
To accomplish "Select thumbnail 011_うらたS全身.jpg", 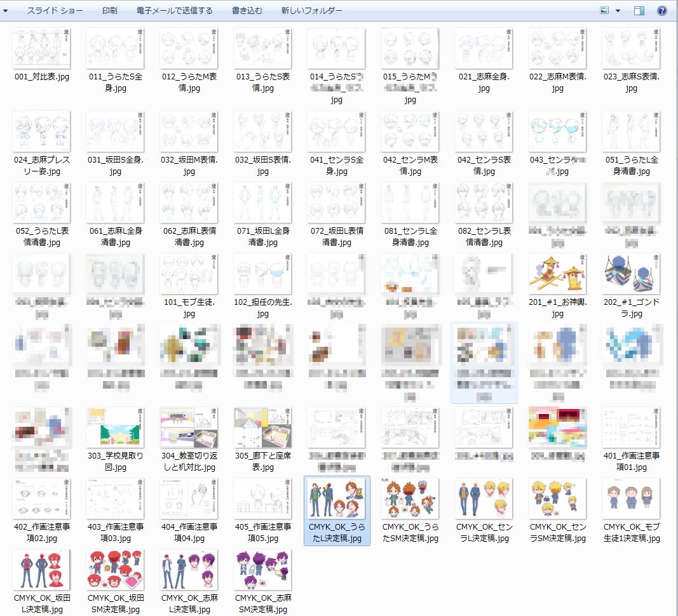I will click(x=116, y=49).
